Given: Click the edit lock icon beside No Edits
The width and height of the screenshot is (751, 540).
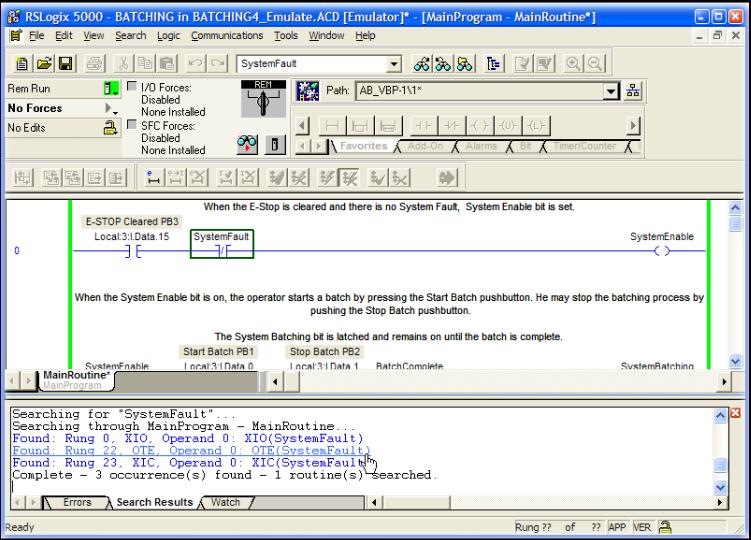Looking at the screenshot, I should click(111, 127).
